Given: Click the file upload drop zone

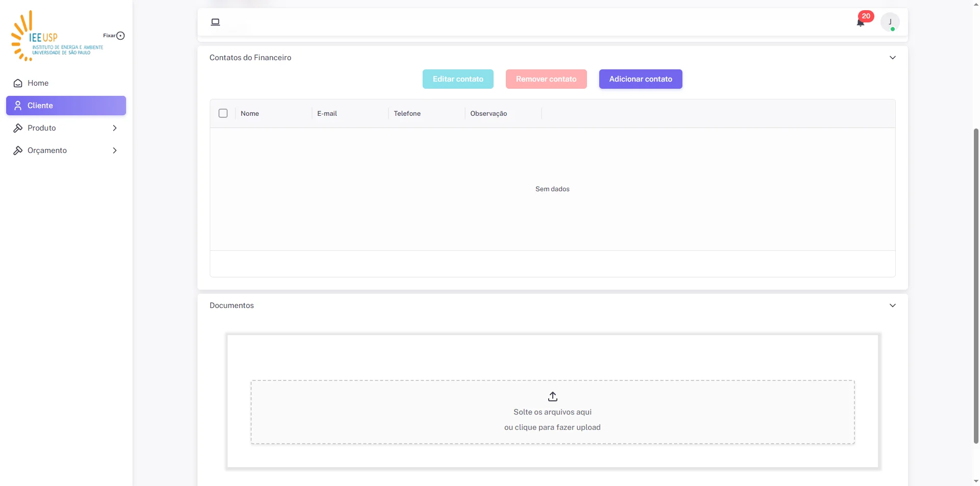Looking at the screenshot, I should [x=552, y=412].
